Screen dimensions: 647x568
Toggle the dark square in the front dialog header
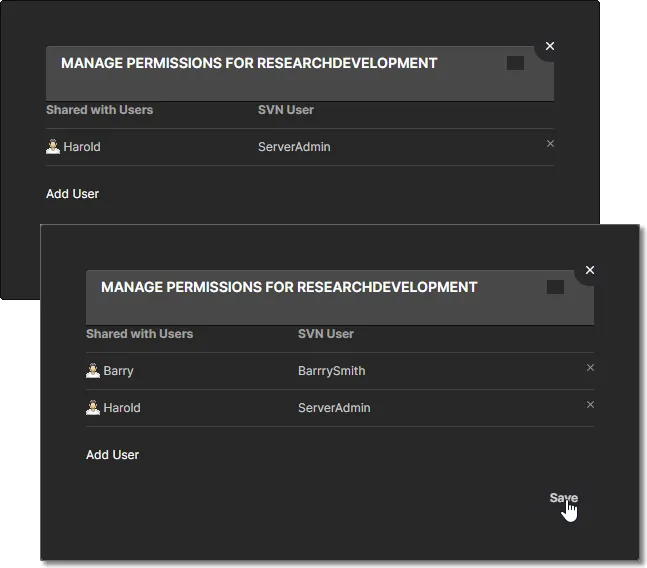[x=555, y=287]
